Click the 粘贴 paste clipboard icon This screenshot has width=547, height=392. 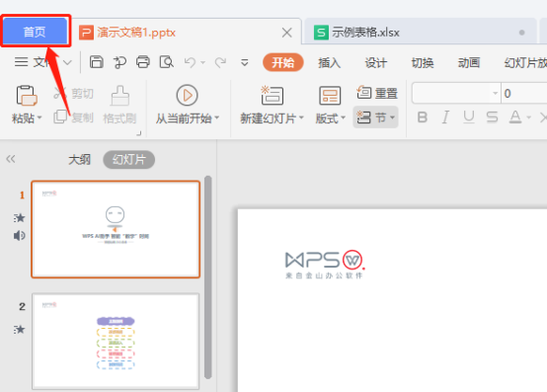pyautogui.click(x=27, y=95)
